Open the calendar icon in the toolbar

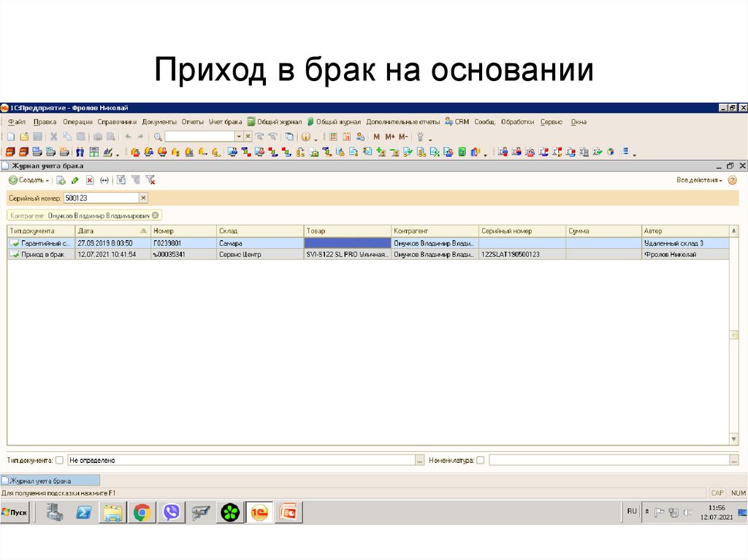[x=347, y=137]
